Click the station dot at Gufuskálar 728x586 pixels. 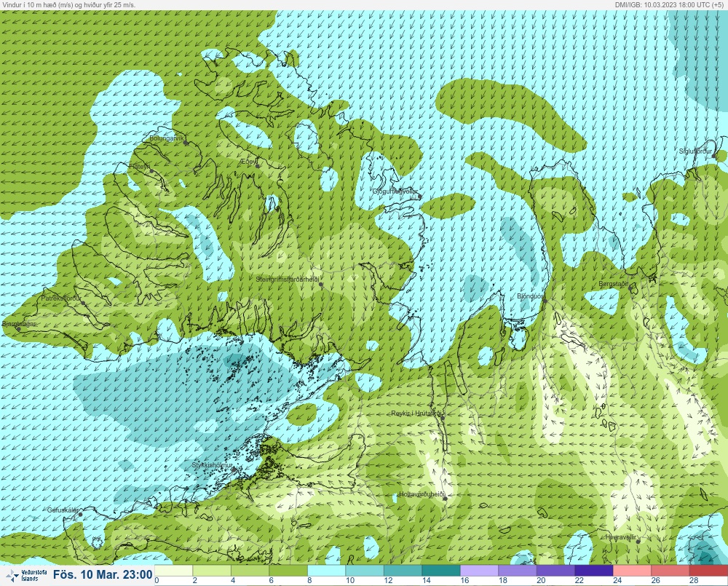click(x=80, y=515)
